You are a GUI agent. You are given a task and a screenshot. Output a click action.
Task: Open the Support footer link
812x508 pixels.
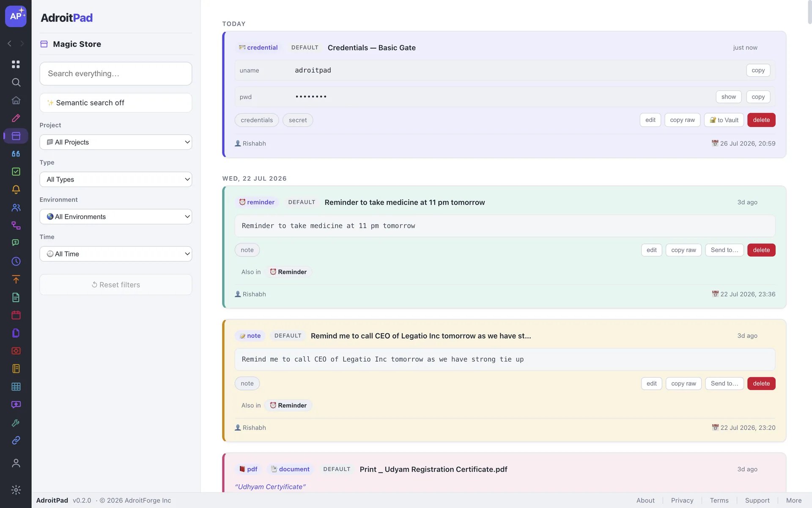(x=757, y=500)
